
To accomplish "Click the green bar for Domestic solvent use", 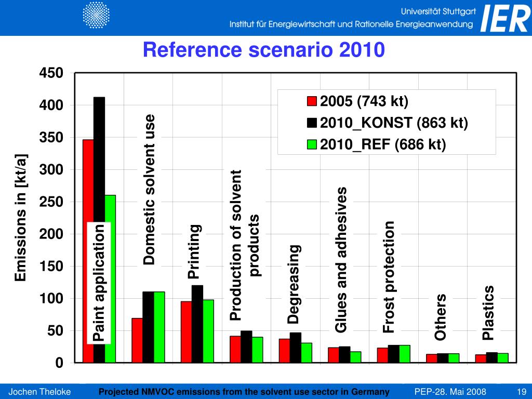I will tap(159, 327).
